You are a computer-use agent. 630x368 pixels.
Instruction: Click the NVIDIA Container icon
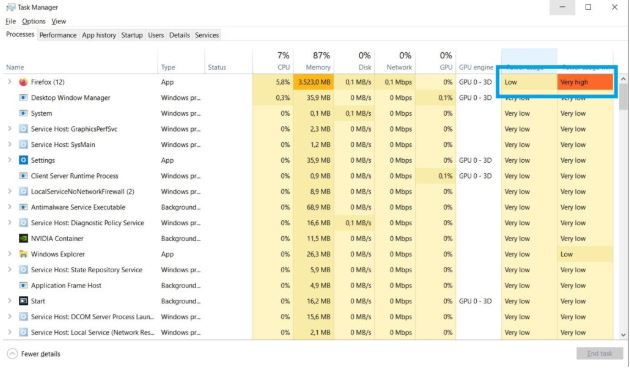click(x=23, y=238)
